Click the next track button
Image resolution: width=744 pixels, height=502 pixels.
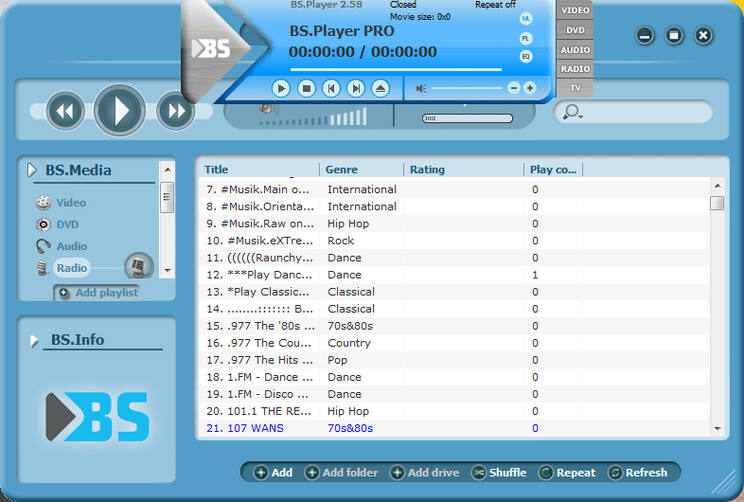(x=356, y=88)
